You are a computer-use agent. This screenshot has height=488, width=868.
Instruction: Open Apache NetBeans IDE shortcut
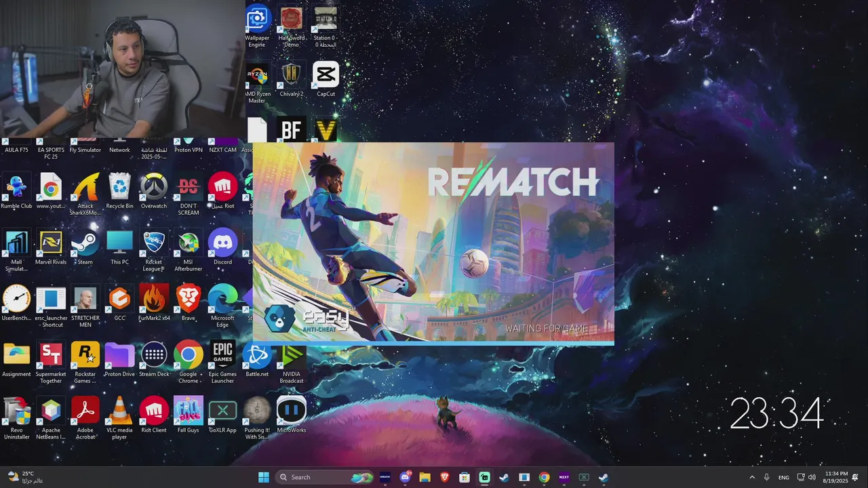coord(51,420)
